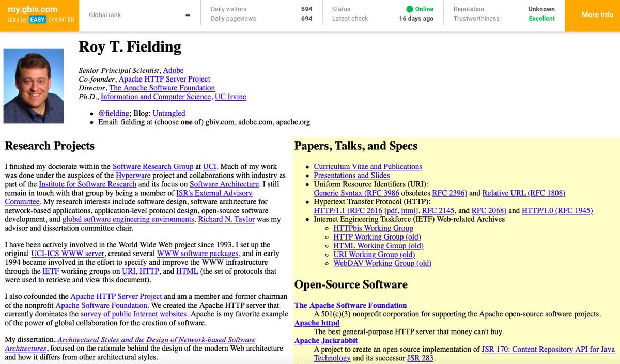Open Relative URL (RFC 1808) link

524,193
